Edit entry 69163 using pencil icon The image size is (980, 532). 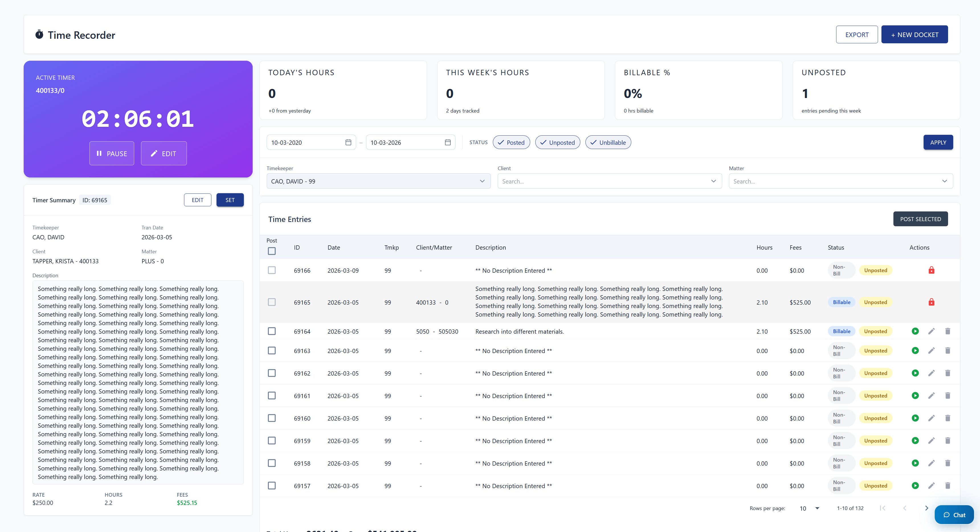(931, 350)
